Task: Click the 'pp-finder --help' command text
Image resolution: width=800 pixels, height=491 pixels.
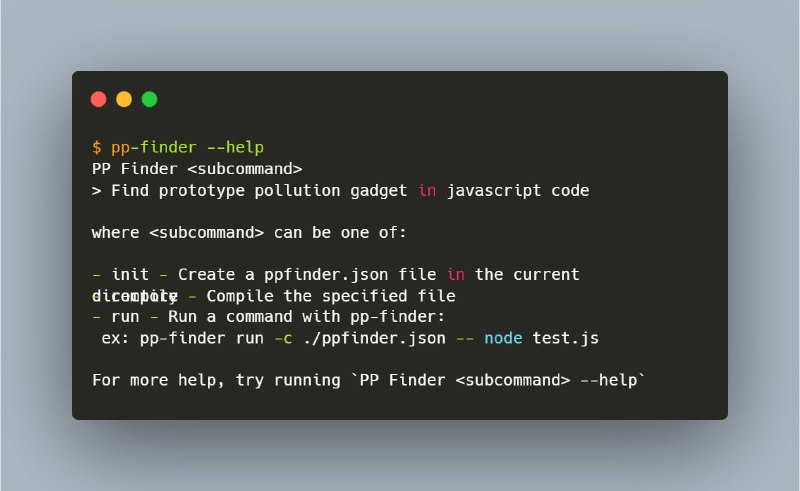Action: pos(187,148)
